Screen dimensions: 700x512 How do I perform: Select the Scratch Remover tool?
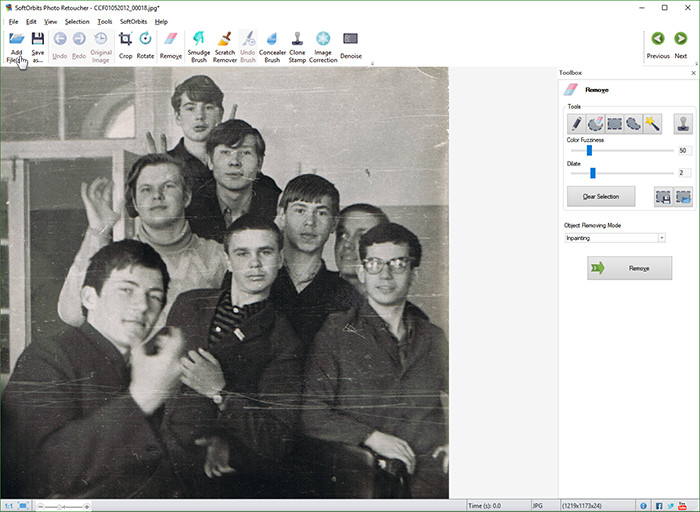point(225,39)
